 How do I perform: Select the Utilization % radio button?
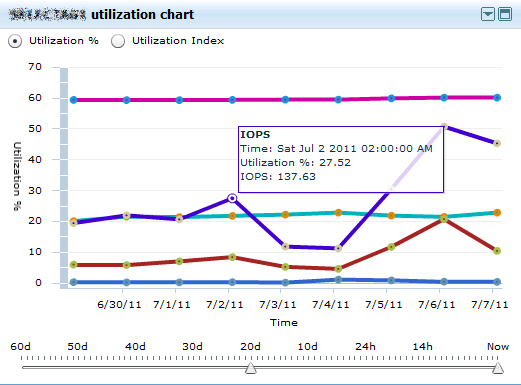tap(15, 41)
